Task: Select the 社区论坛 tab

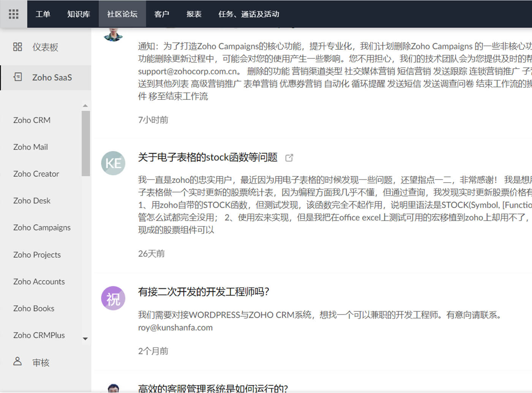Action: click(x=122, y=14)
